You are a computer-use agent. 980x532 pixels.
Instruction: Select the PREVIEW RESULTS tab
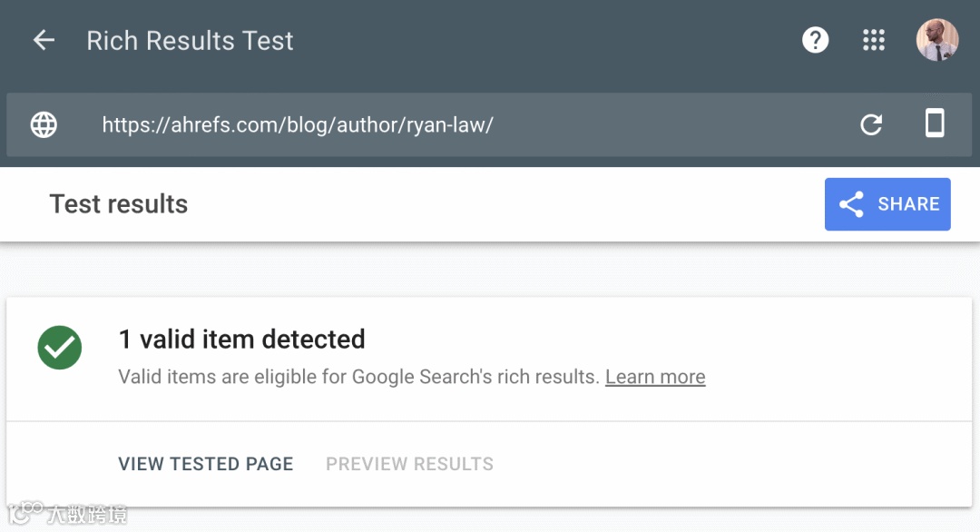pyautogui.click(x=409, y=464)
